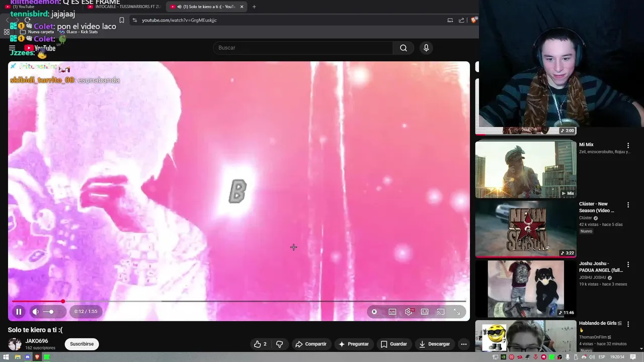This screenshot has height=362, width=644.
Task: Open options for Hablando de Girls
Action: pos(628,324)
